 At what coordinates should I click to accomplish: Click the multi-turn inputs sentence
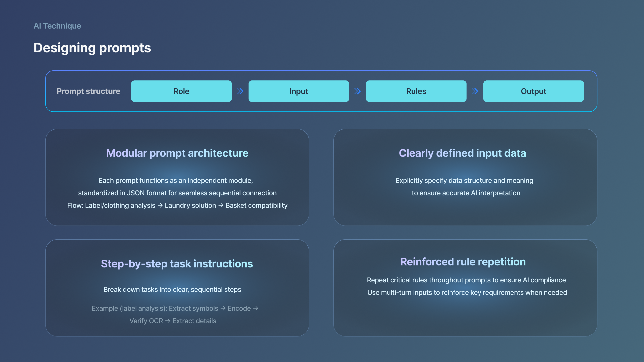click(467, 292)
